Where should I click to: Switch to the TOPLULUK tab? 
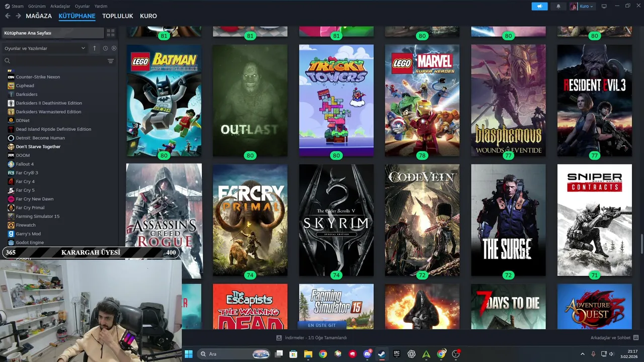[x=118, y=16]
